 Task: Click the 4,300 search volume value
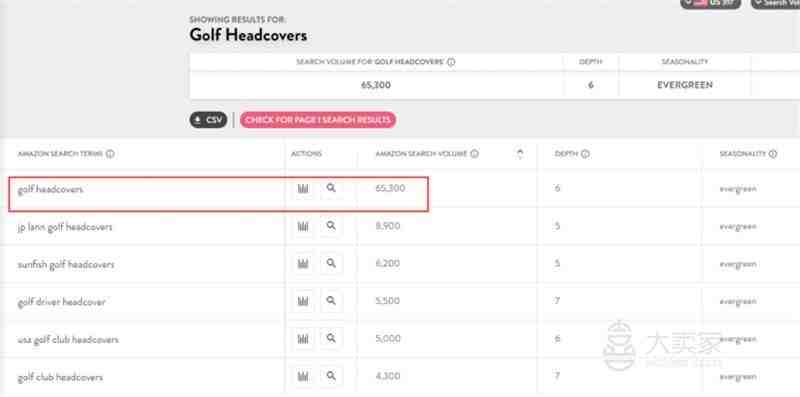click(x=388, y=377)
